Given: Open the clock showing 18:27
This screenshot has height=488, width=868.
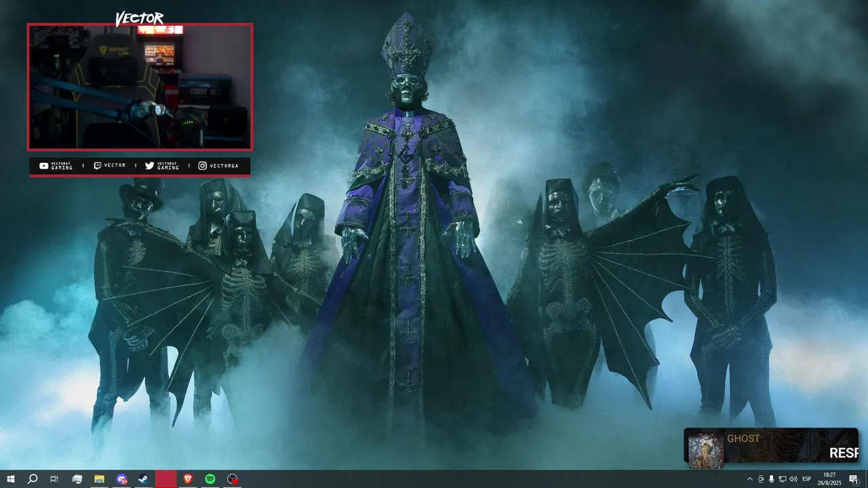Looking at the screenshot, I should click(829, 479).
